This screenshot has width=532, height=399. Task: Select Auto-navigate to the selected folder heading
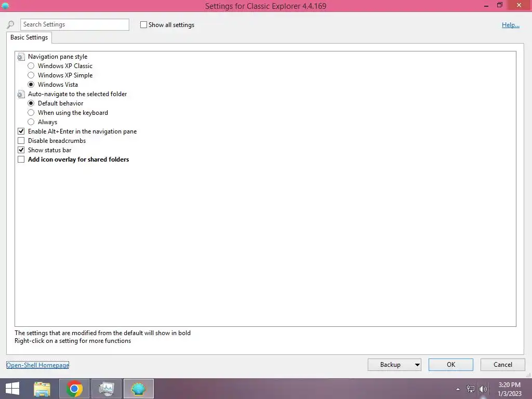click(77, 94)
